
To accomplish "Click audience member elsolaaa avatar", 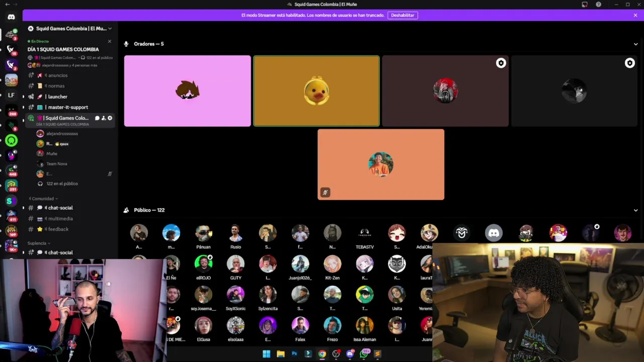I will 235,325.
